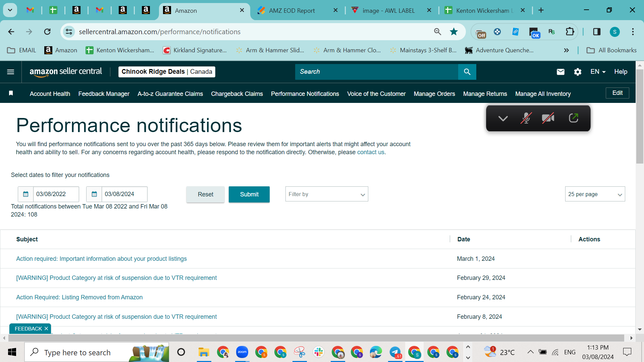Screen dimensions: 644x362
Task: Click the browser zoom magnifier icon in the address bar
Action: click(x=437, y=32)
